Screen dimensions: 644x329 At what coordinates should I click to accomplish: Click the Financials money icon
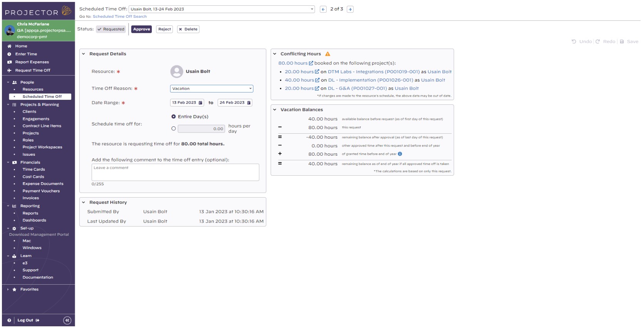[x=15, y=163]
